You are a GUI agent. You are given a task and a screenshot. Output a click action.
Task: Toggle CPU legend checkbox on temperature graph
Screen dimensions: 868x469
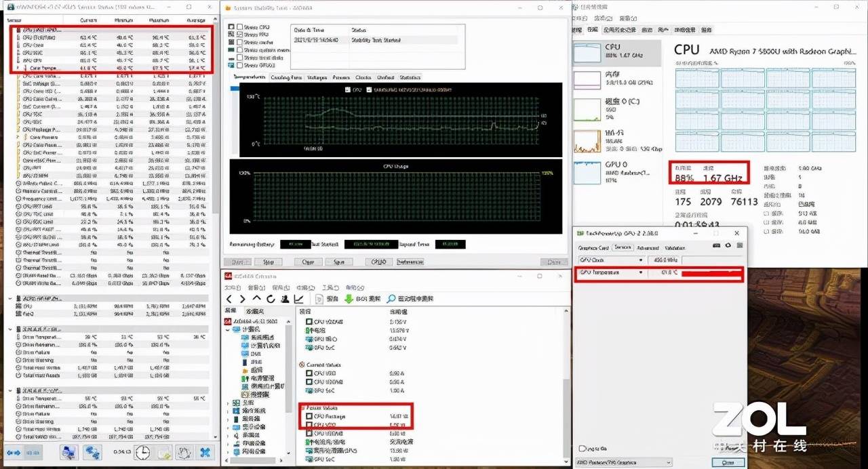[x=349, y=89]
